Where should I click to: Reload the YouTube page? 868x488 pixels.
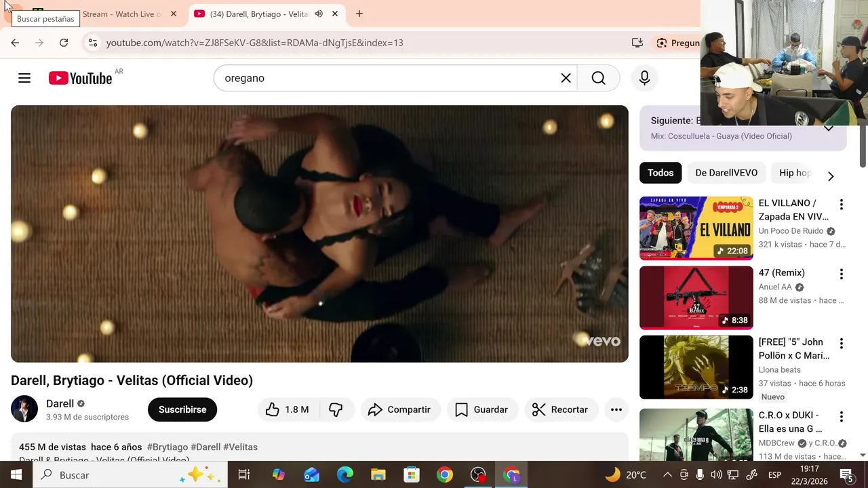point(64,43)
